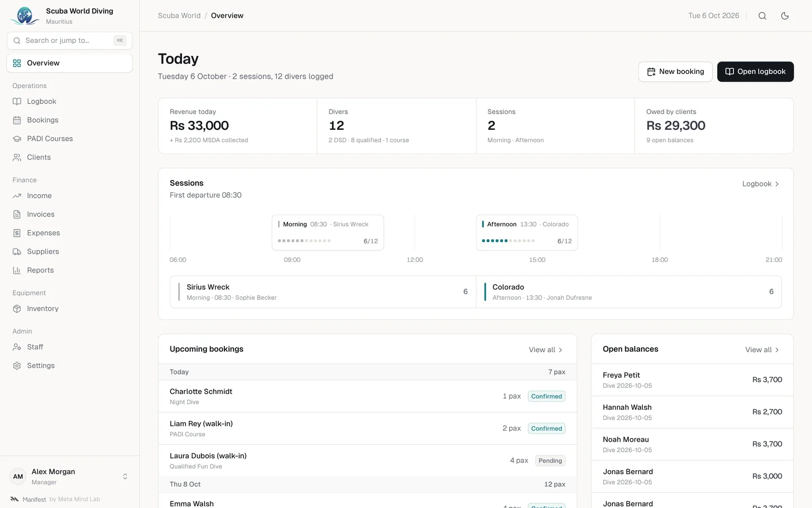The width and height of the screenshot is (812, 508).
Task: Select Overview in the sidebar
Action: [x=69, y=63]
